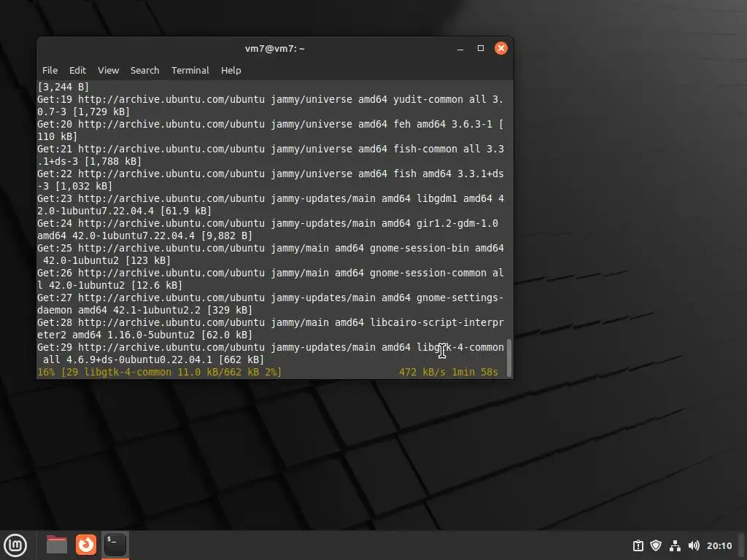747x560 pixels.
Task: Minimize the terminal window
Action: click(460, 49)
